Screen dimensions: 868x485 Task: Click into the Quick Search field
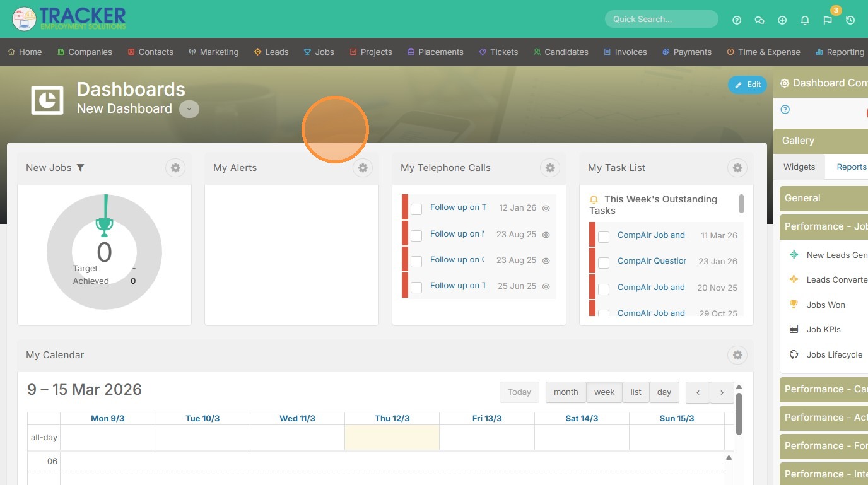click(662, 19)
